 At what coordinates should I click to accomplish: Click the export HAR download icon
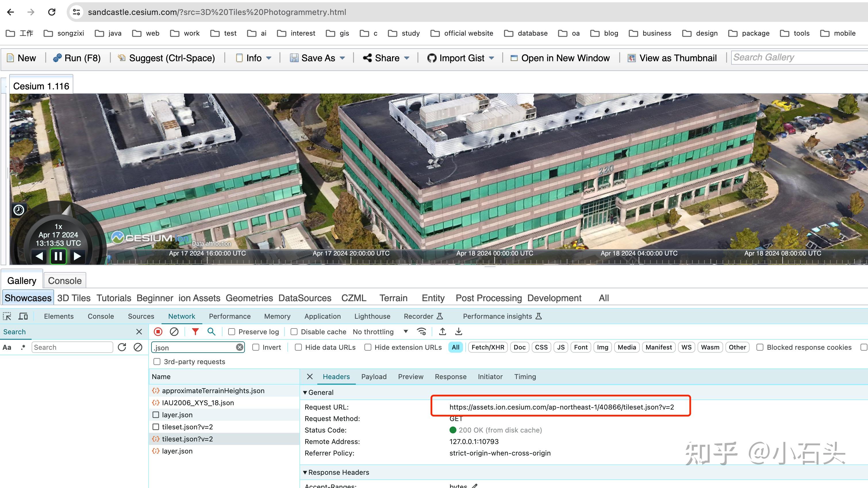point(459,332)
